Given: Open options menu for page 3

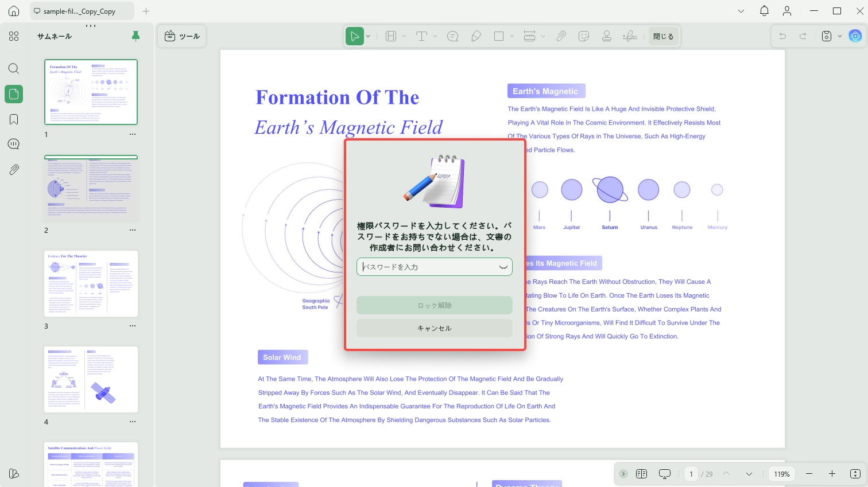Looking at the screenshot, I should click(x=133, y=326).
